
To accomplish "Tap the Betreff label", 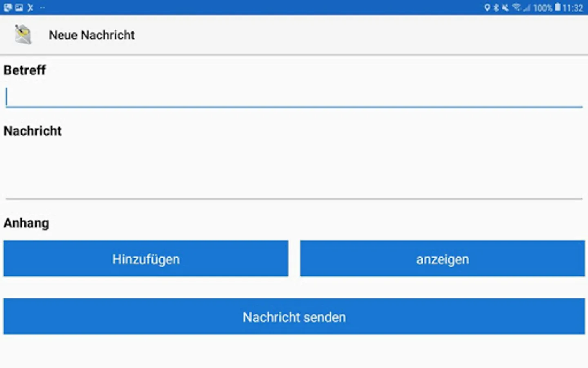I will click(x=25, y=70).
